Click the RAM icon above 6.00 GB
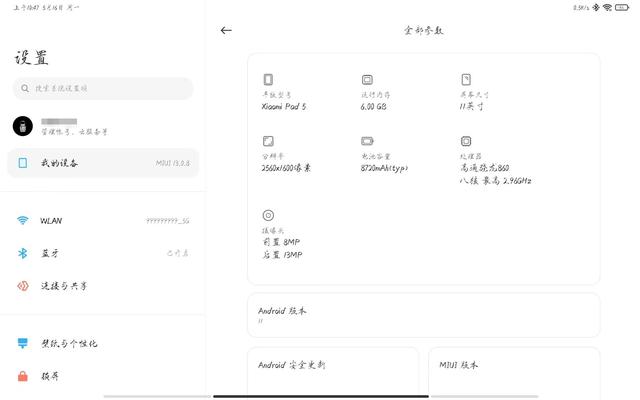 coord(367,80)
